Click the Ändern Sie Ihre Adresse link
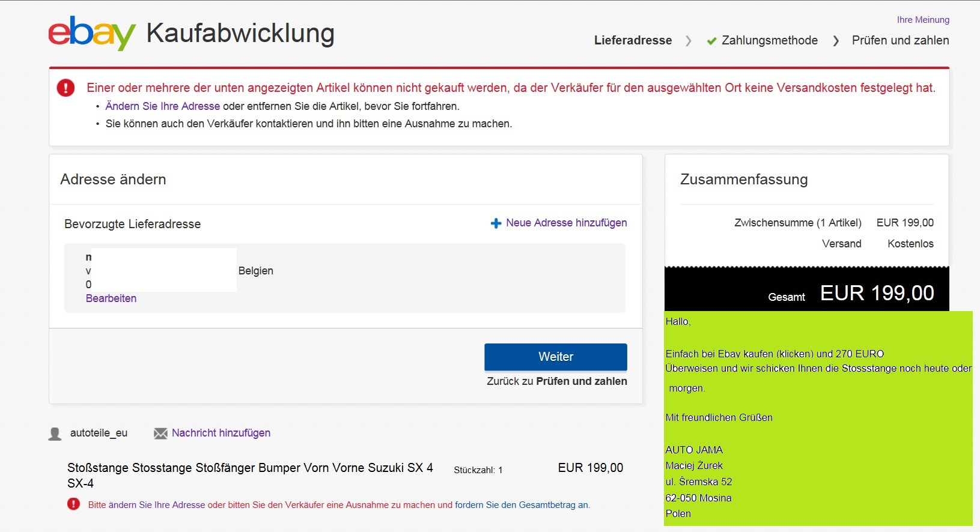980x532 pixels. (x=162, y=106)
